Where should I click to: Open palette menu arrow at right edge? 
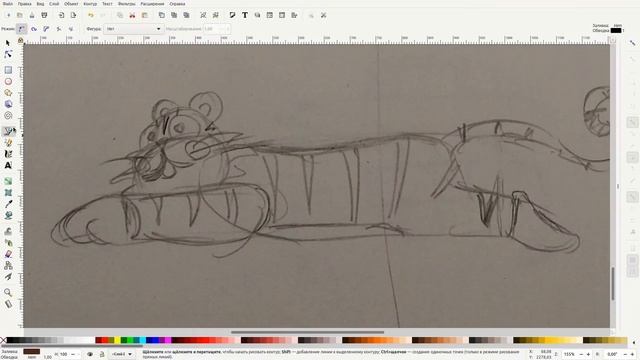[x=634, y=342]
